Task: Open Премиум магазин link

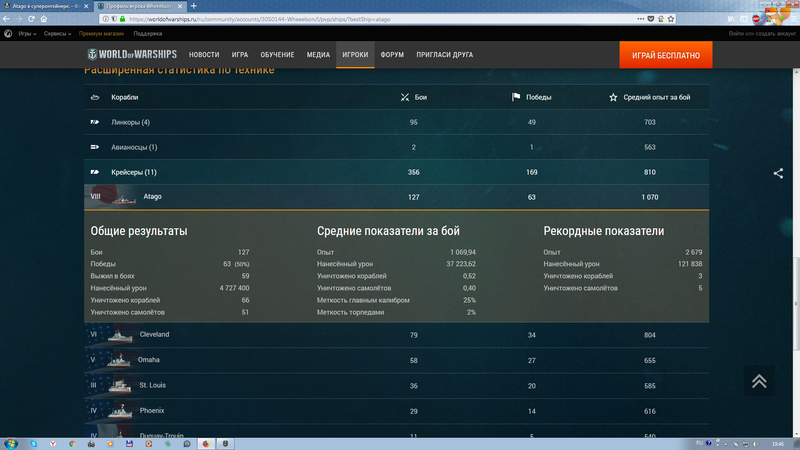Action: pyautogui.click(x=101, y=34)
